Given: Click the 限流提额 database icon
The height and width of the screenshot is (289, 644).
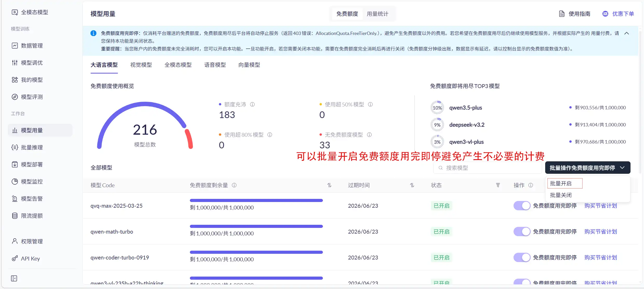Looking at the screenshot, I should [15, 216].
